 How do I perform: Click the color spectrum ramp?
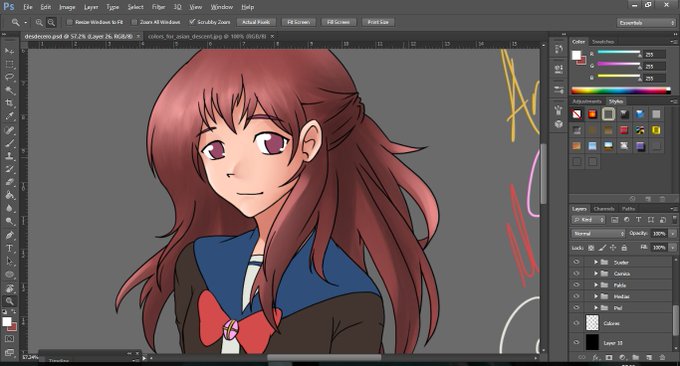pos(620,91)
